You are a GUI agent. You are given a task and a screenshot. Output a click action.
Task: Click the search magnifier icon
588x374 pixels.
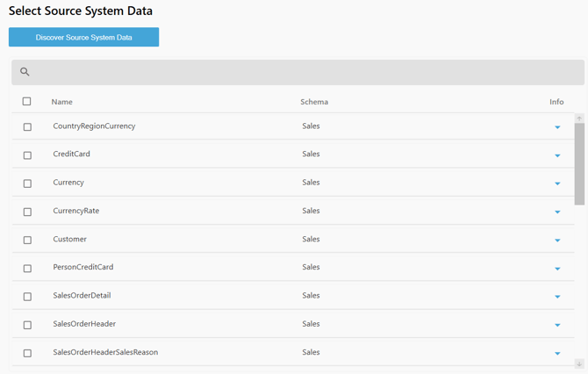pyautogui.click(x=25, y=72)
